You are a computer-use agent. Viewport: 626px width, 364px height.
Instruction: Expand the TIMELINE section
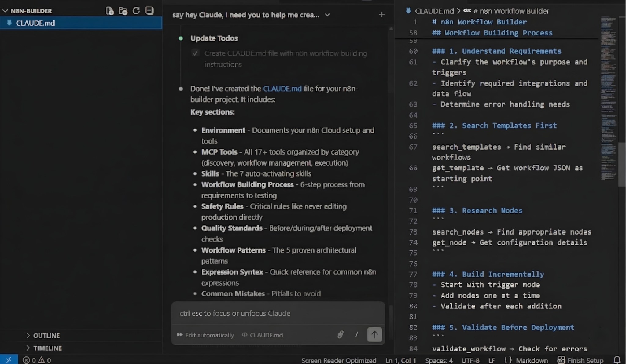(47, 348)
